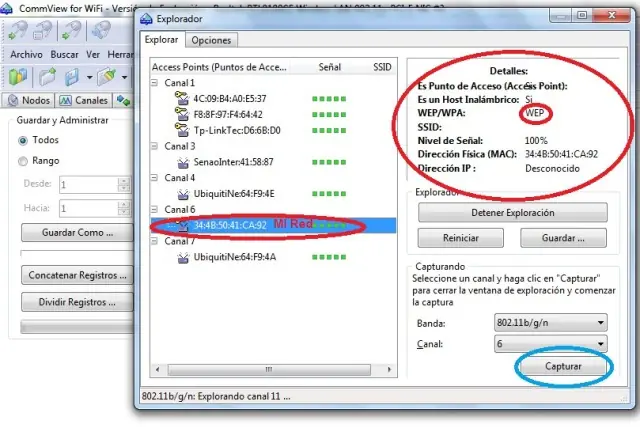The image size is (640, 427).
Task: Click third satellite-dish icon with green arrow
Action: click(x=71, y=31)
